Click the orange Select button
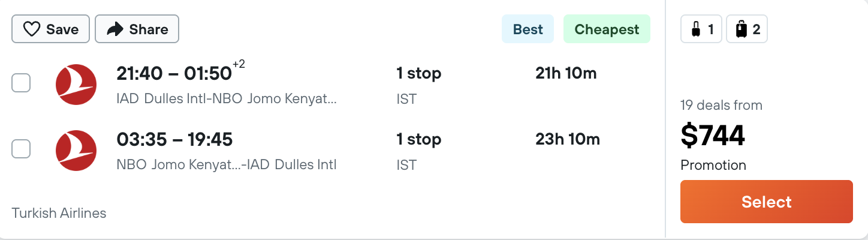Image resolution: width=868 pixels, height=240 pixels. pyautogui.click(x=767, y=202)
